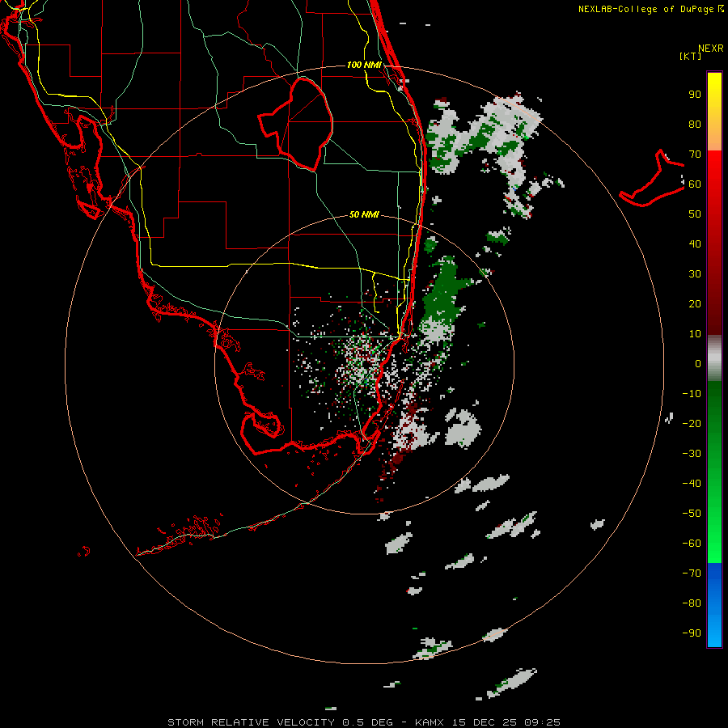Click the -50 knot scale label
Viewport: 728px width, 728px height.
[692, 513]
